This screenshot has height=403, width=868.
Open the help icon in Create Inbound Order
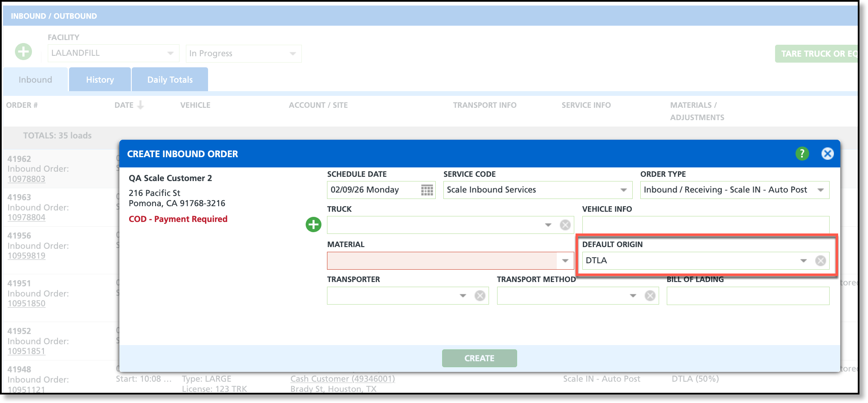point(802,153)
